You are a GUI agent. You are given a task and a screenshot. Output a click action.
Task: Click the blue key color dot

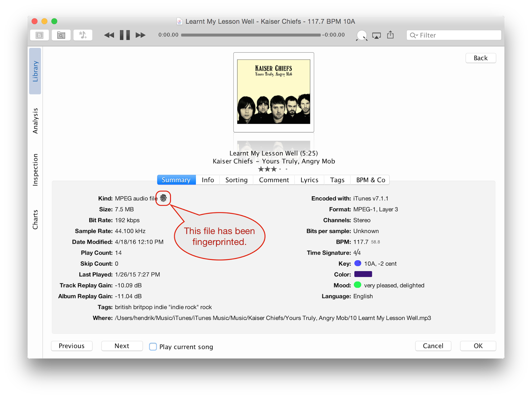pyautogui.click(x=358, y=263)
